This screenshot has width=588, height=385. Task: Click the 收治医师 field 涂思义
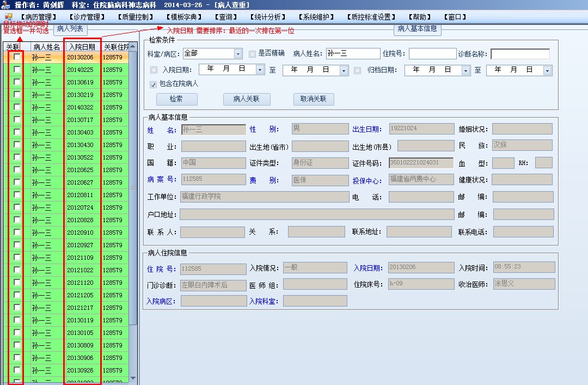click(x=524, y=284)
